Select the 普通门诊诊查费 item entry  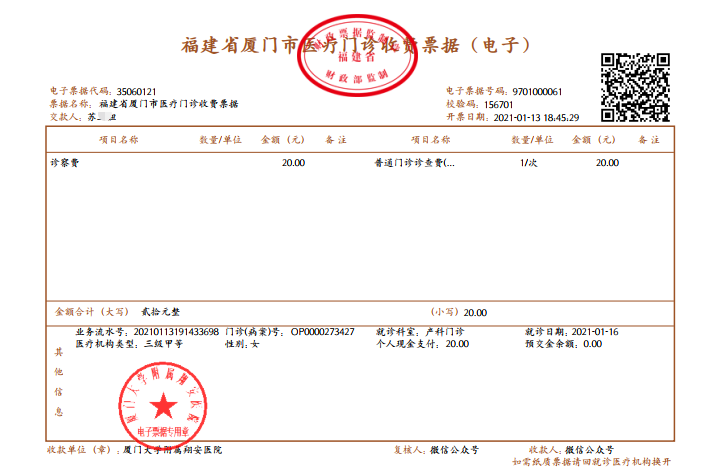413,162
